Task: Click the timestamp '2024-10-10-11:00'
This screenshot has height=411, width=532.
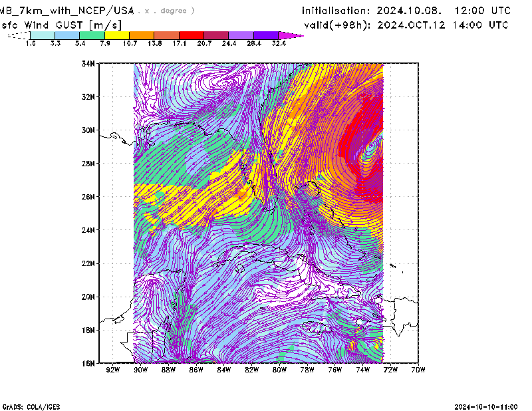Action: tap(486, 407)
